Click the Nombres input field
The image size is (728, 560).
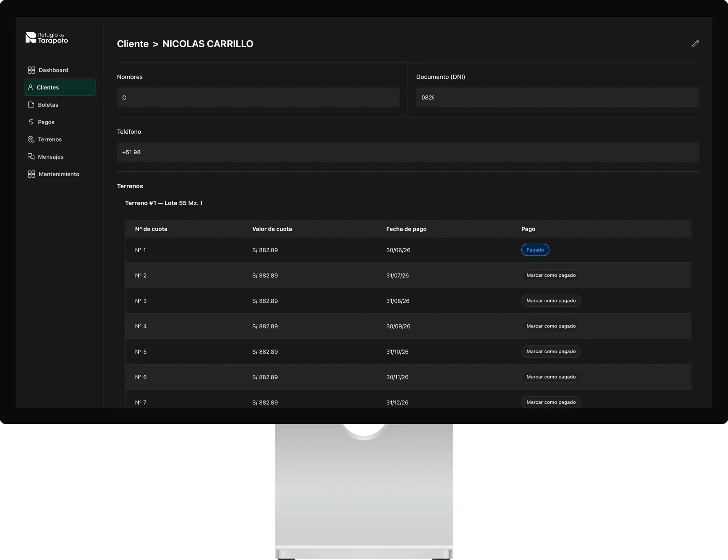click(258, 97)
